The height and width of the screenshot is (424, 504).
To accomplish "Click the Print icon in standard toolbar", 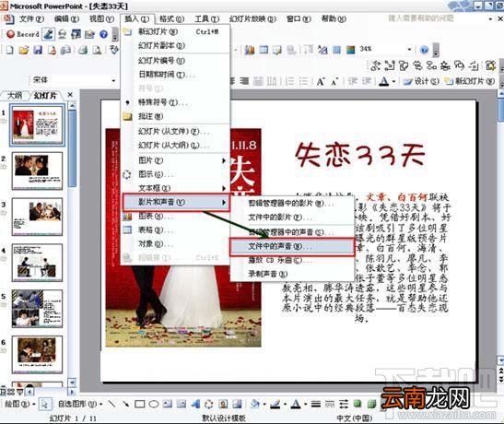I will (x=83, y=50).
